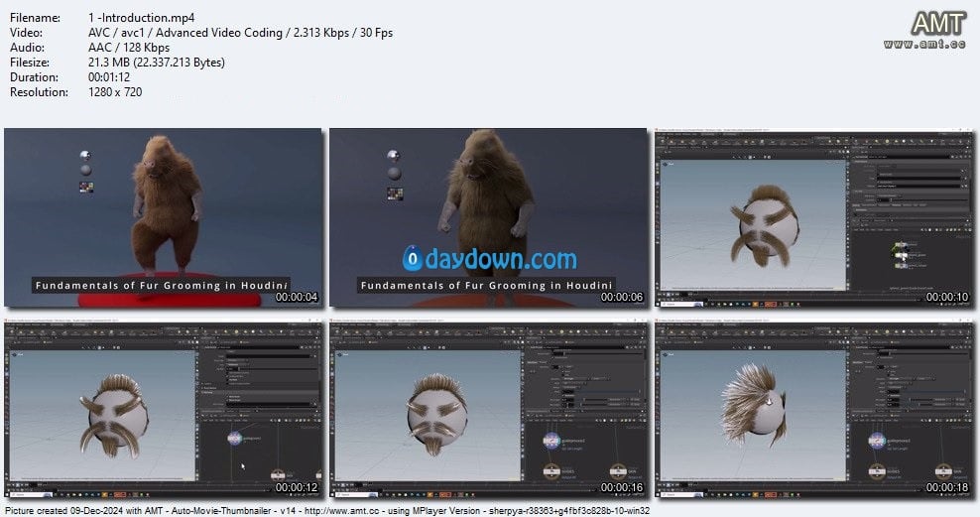Screen dimensions: 980x517
Task: Click the spiky fur ball in the 00:00:18 frame
Action: [x=753, y=405]
